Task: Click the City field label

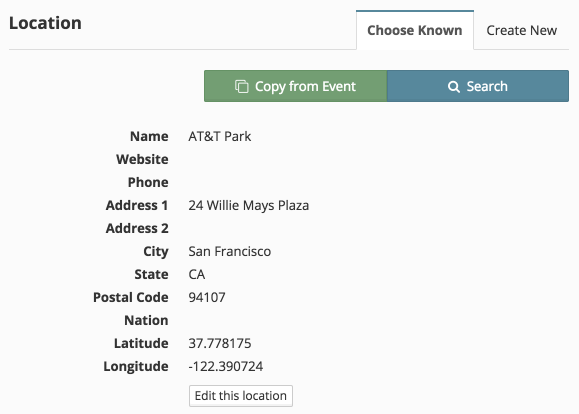Action: click(x=156, y=252)
